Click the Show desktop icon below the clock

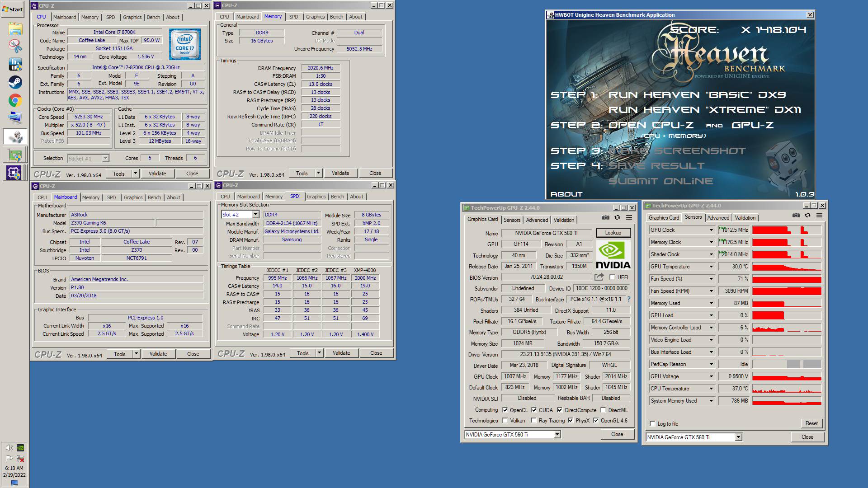(x=14, y=483)
